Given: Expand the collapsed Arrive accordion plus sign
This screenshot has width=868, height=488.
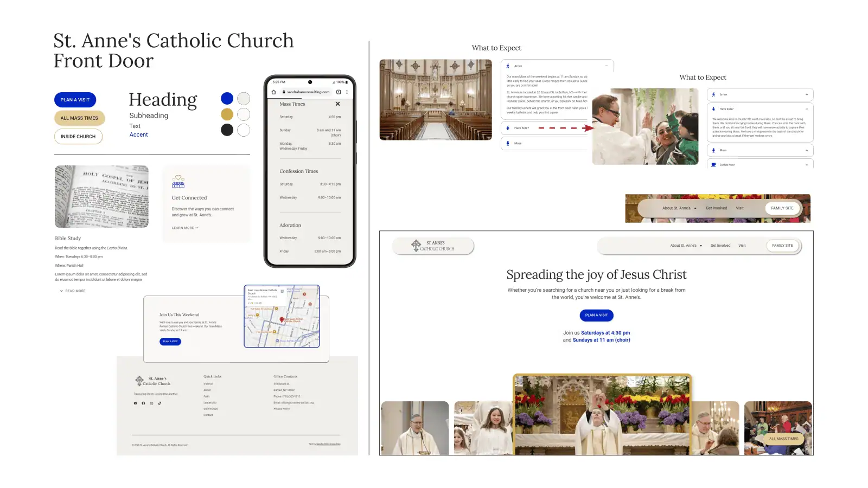Looking at the screenshot, I should coord(807,94).
